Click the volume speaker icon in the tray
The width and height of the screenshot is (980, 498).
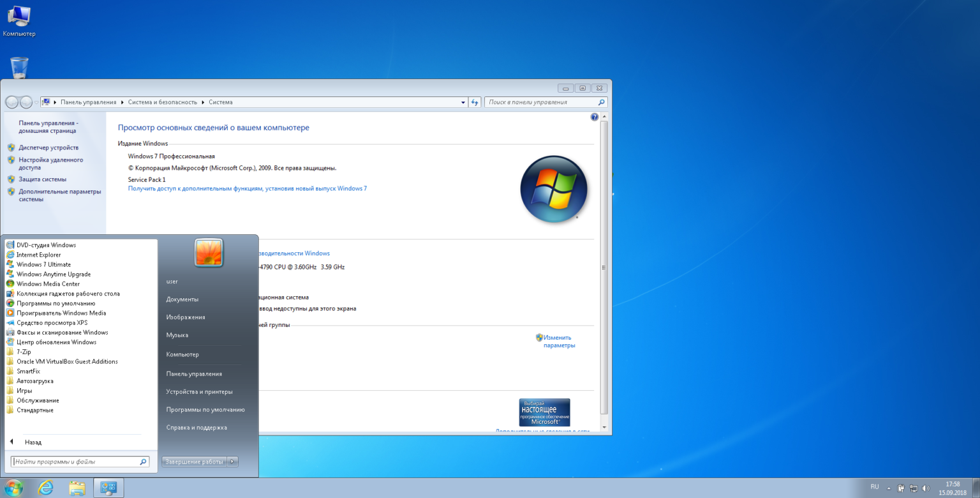926,488
